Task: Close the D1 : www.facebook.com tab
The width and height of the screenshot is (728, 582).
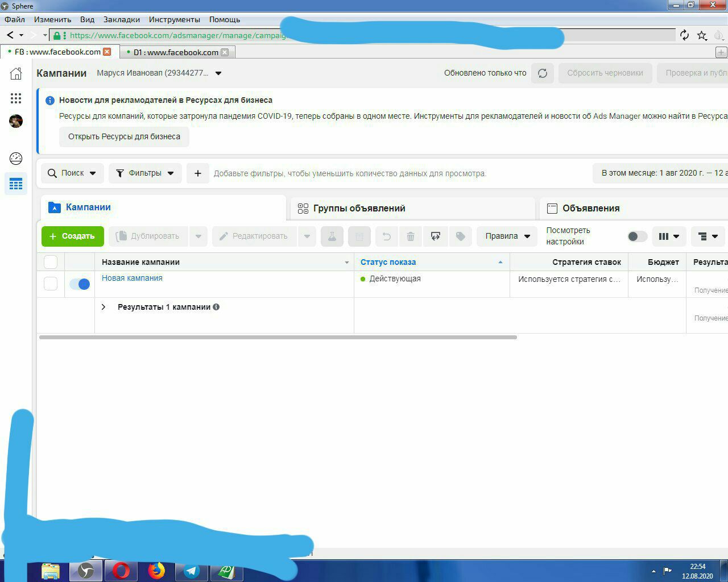Action: [225, 52]
